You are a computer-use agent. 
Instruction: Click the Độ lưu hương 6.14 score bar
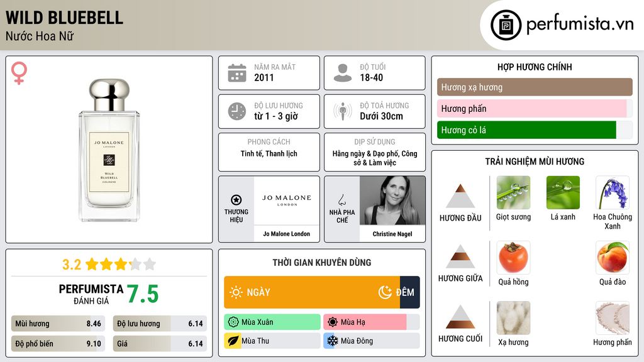click(x=160, y=324)
